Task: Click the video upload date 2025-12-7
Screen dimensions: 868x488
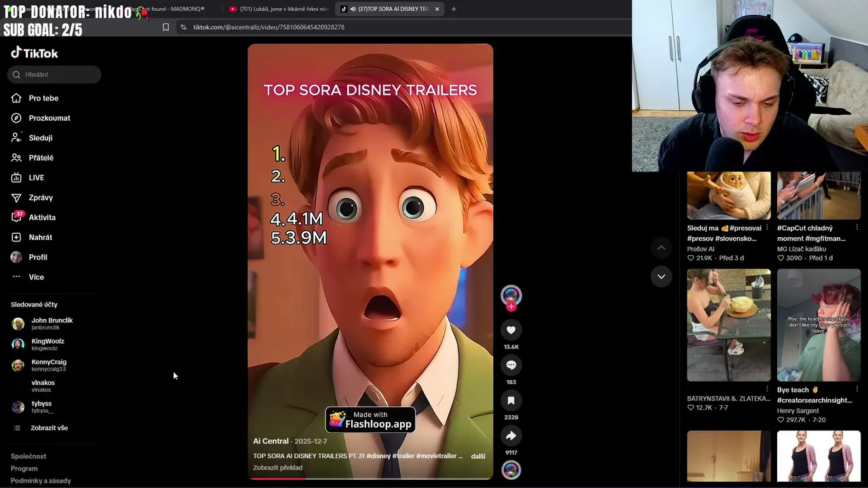Action: click(x=311, y=441)
